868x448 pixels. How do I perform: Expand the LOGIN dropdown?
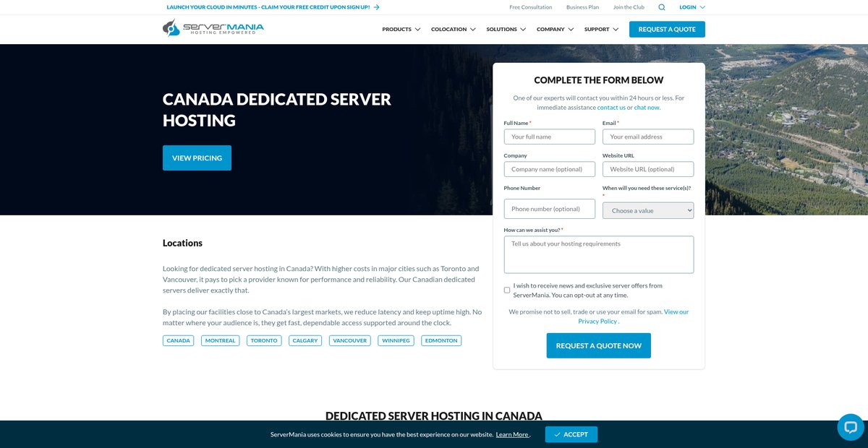point(692,7)
